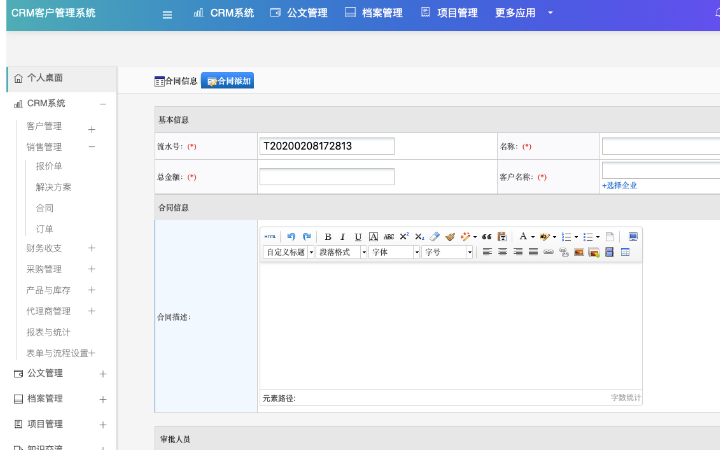Open unordered list style dropdown arrow
Screen dimensions: 720x450
598,237
